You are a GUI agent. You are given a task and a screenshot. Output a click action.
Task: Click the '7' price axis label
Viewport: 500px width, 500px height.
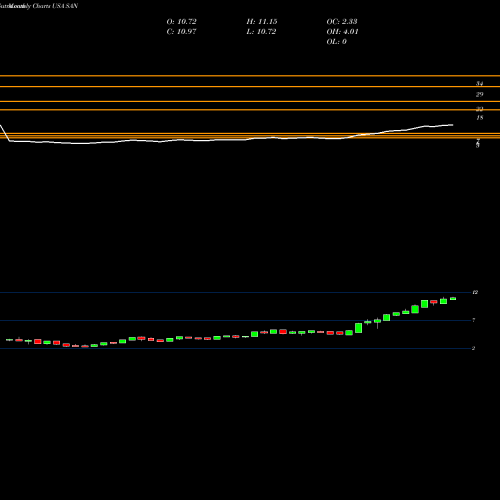[474, 320]
